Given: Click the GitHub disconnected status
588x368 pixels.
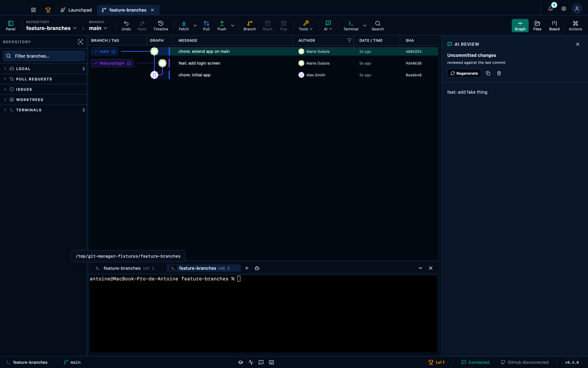Looking at the screenshot, I should coord(525,362).
